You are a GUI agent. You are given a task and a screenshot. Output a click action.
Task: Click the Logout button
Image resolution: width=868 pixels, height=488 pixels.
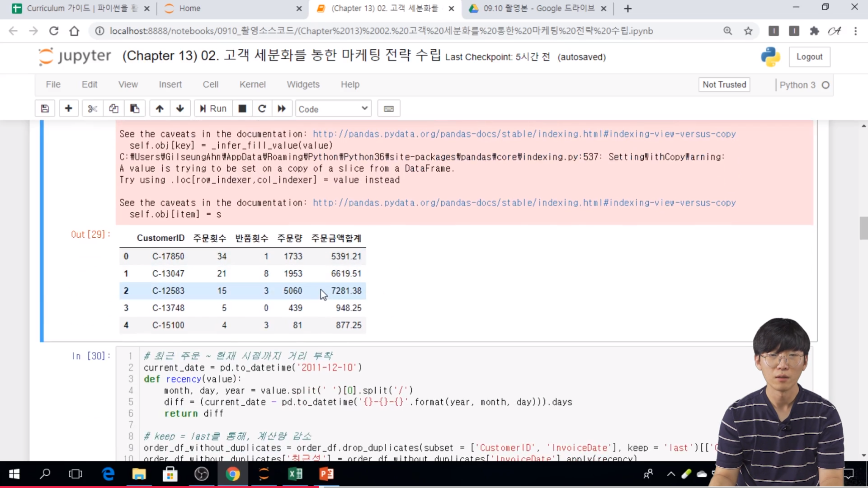809,57
